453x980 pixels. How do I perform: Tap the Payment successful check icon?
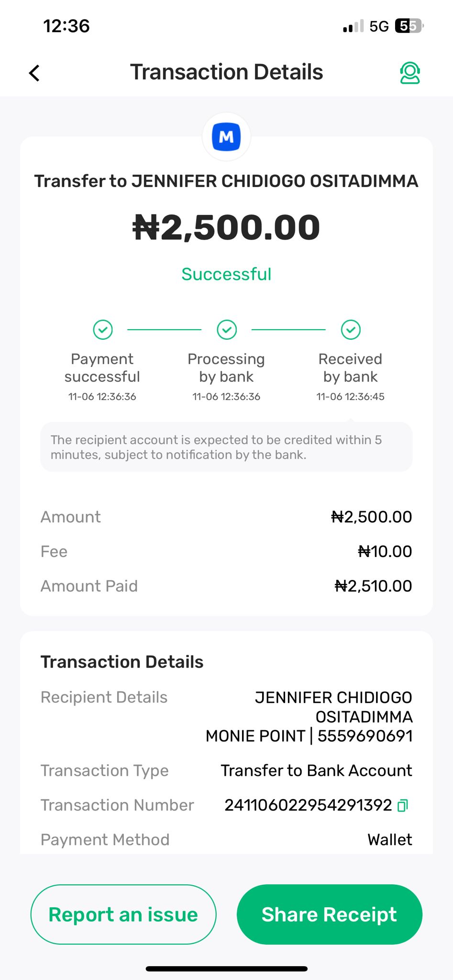102,330
